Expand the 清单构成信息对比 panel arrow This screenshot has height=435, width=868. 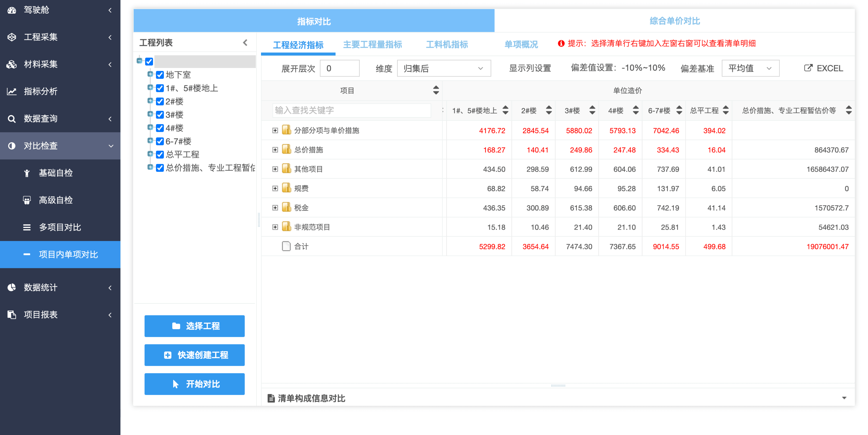[x=844, y=398]
